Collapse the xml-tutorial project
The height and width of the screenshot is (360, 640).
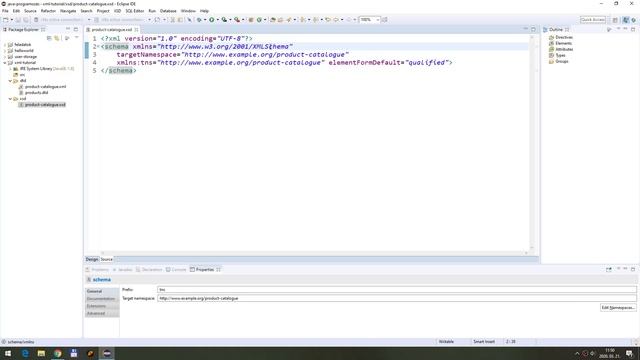[x=5, y=63]
